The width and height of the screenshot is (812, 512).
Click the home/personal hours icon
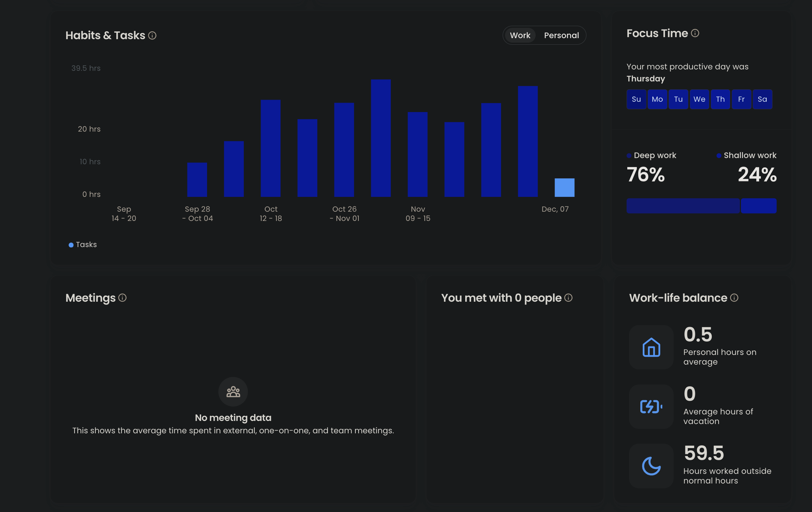click(651, 347)
